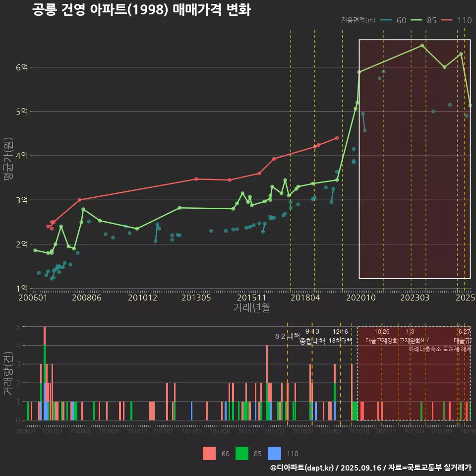The height and width of the screenshot is (476, 476).
Task: Click '200909' on the volume chart axis
Action: pos(109,431)
